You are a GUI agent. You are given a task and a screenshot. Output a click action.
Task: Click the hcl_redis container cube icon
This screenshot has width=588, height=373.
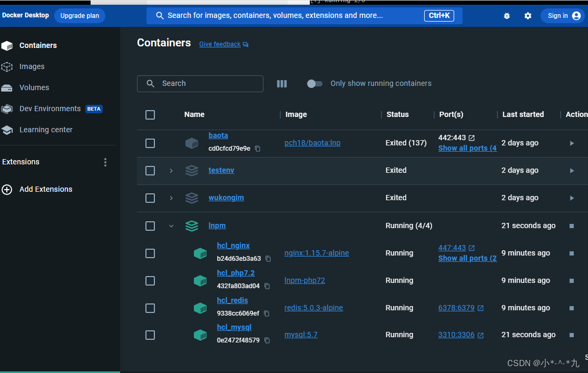(200, 308)
